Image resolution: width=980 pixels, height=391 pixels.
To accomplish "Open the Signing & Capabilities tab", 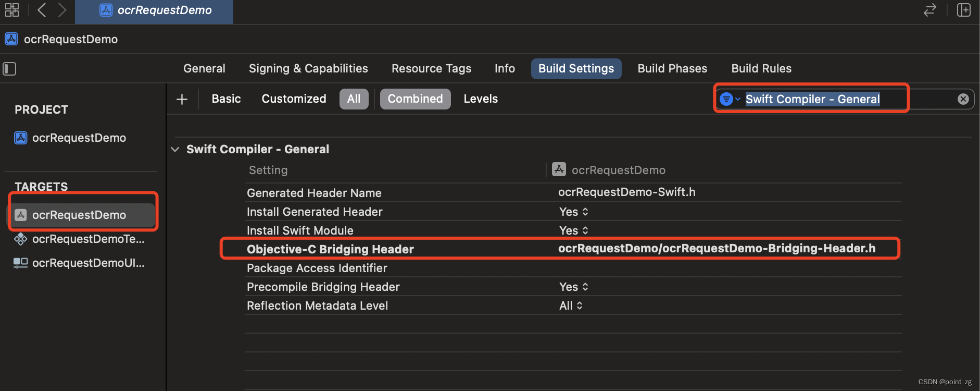I will click(x=308, y=69).
